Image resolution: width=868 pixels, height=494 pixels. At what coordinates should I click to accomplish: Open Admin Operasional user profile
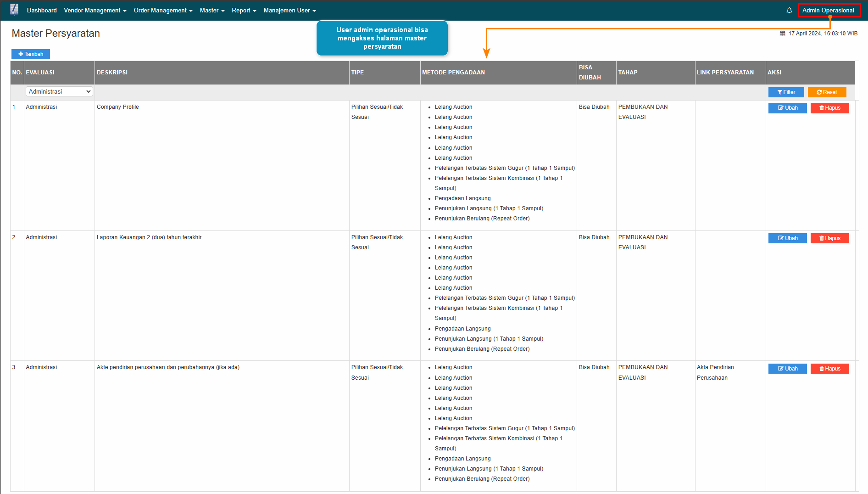point(828,11)
